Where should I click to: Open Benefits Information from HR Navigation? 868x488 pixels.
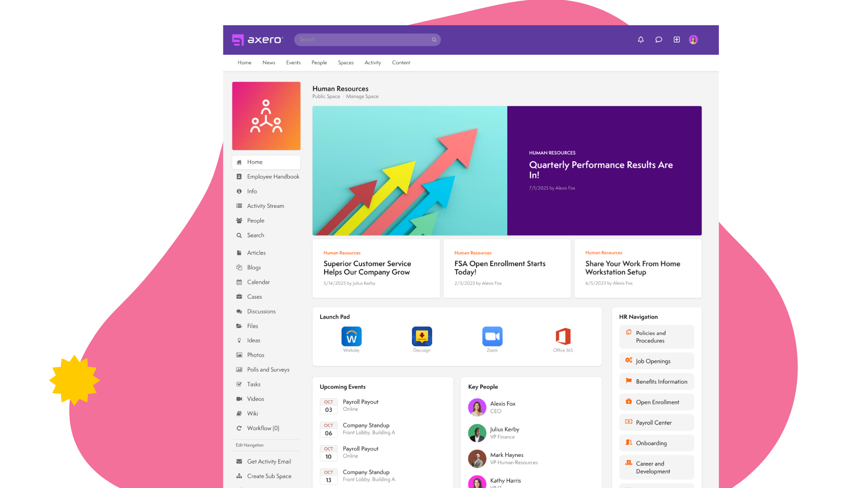661,381
